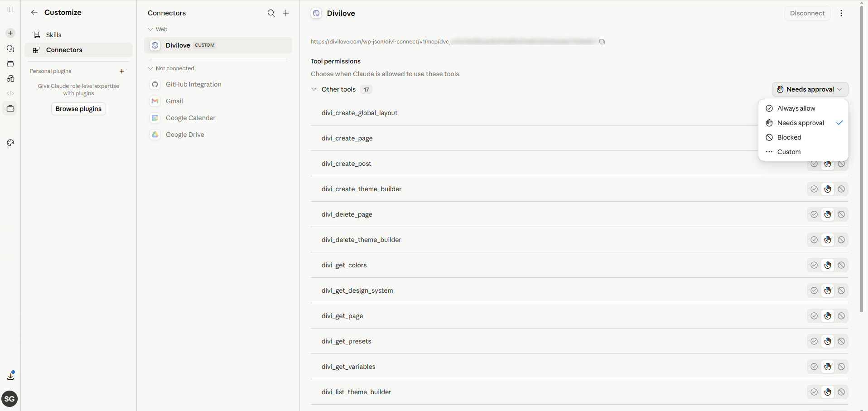Block the divi_delete_page tool
This screenshot has width=868, height=411.
(841, 214)
